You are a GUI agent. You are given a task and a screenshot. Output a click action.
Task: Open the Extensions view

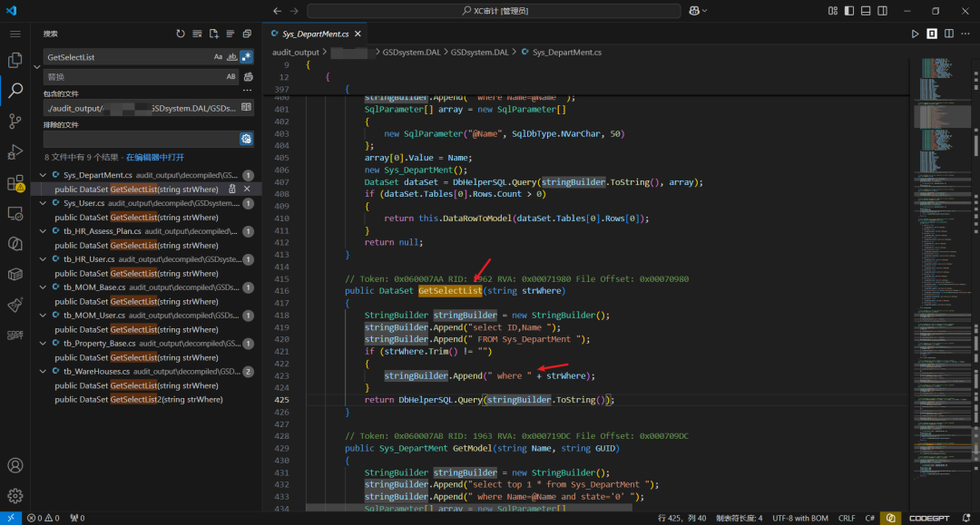pos(15,183)
